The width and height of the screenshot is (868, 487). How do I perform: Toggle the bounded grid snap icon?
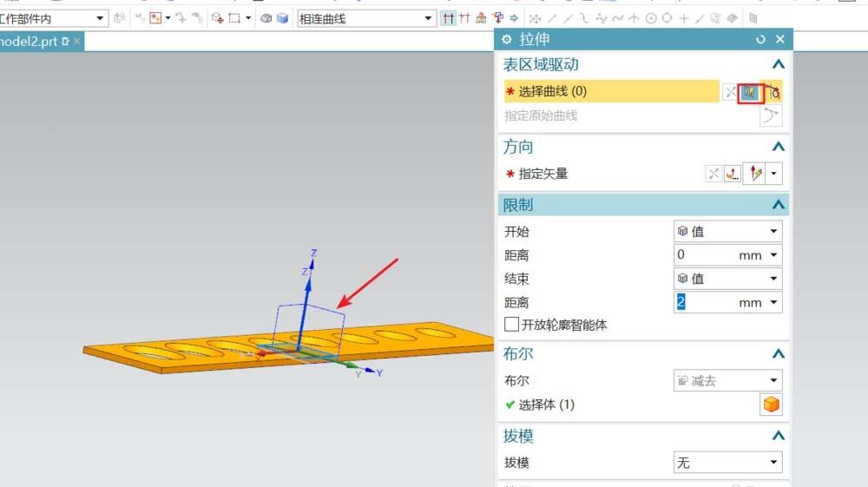coord(733,18)
